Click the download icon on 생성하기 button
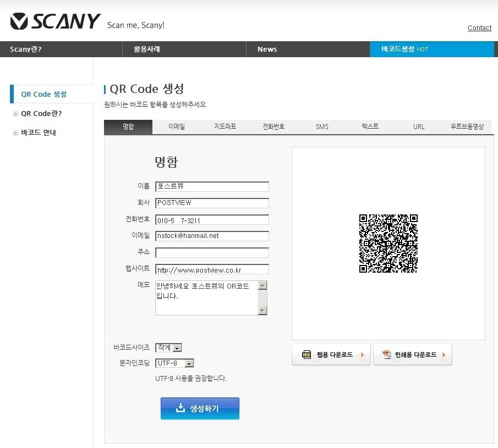The height and width of the screenshot is (448, 498). click(x=180, y=408)
